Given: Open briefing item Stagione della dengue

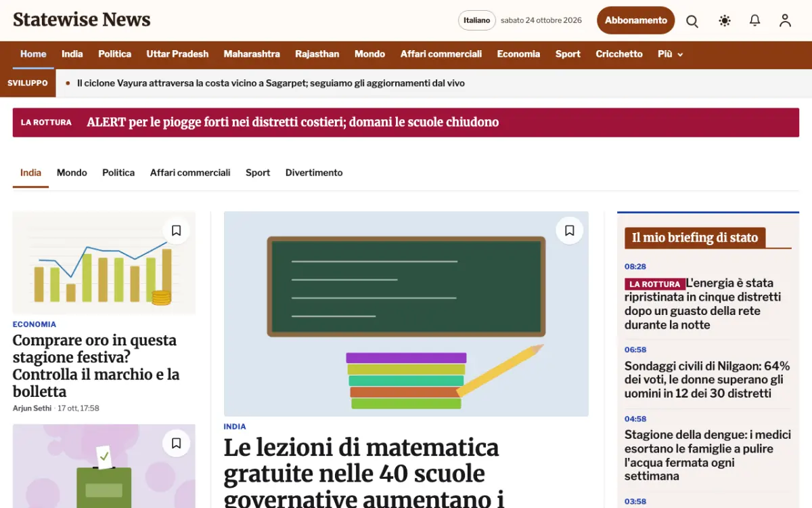Looking at the screenshot, I should click(x=707, y=456).
